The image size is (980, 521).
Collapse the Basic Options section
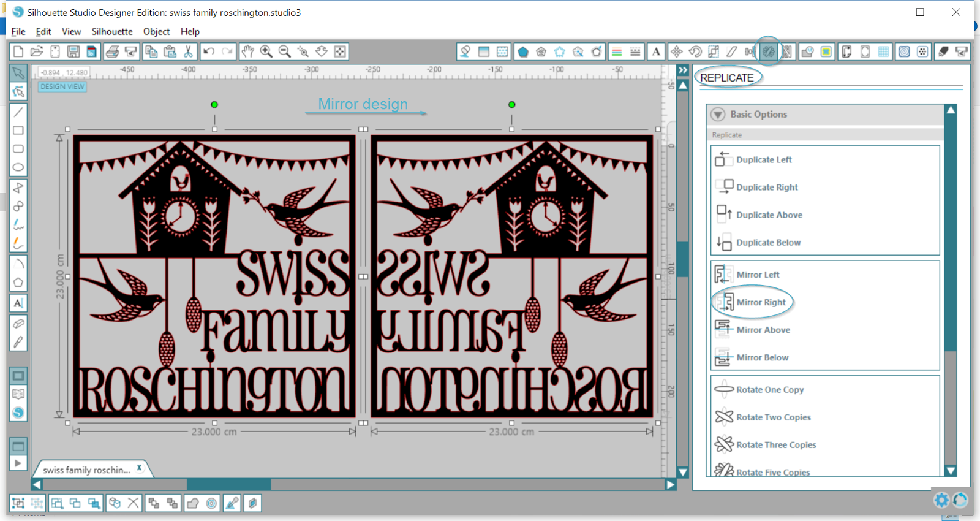pos(718,115)
